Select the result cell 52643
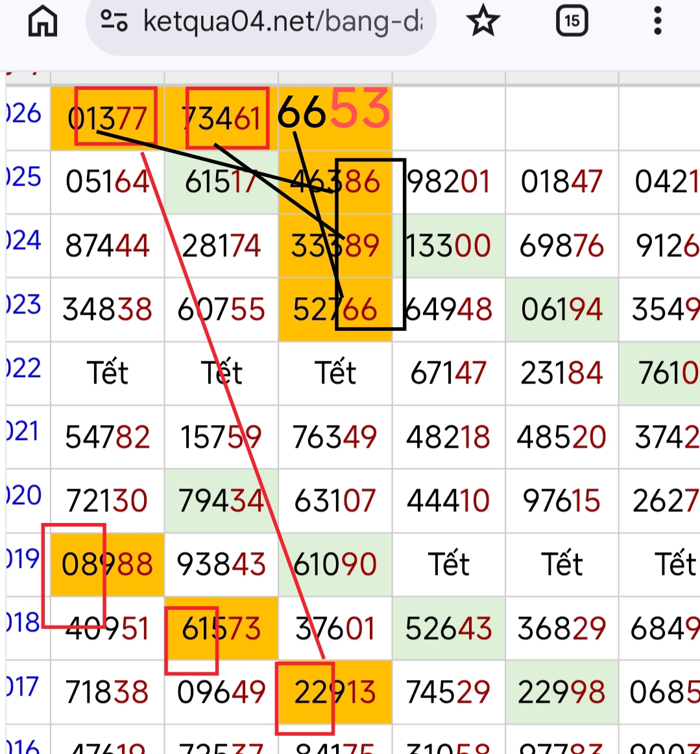Viewport: 700px width, 754px height. [448, 628]
